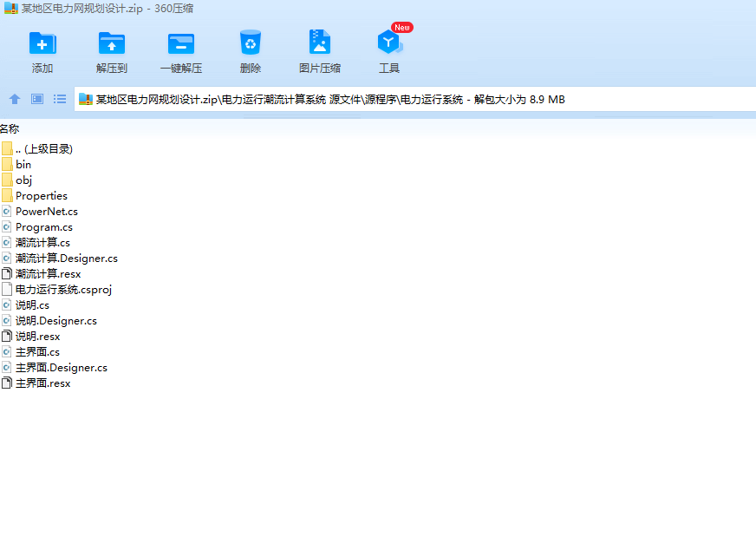Switch to list view icon
Viewport: 756px width, 550px height.
point(60,99)
